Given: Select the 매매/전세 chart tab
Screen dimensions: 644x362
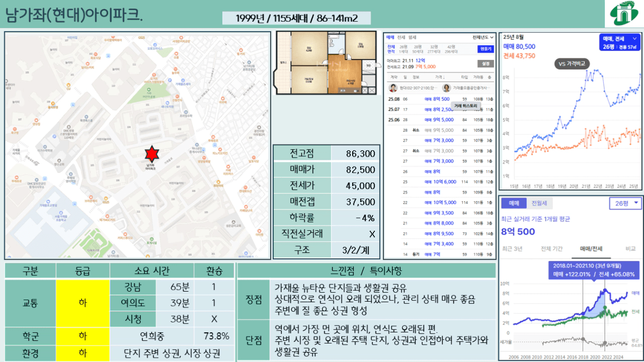Looking at the screenshot, I should click(x=591, y=248).
